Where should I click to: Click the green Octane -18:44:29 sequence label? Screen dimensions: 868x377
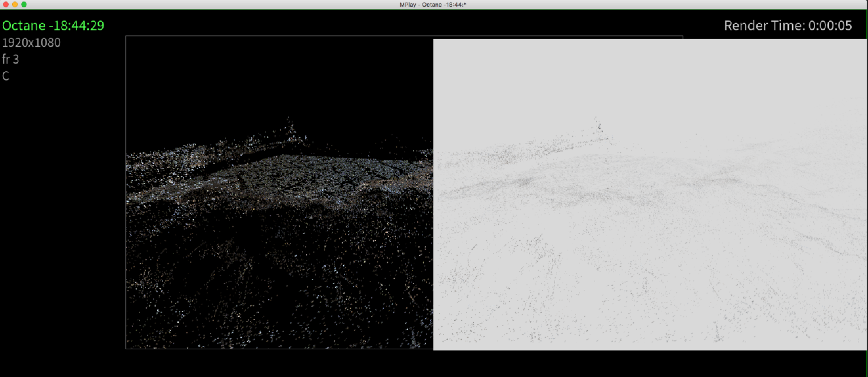pyautogui.click(x=53, y=26)
